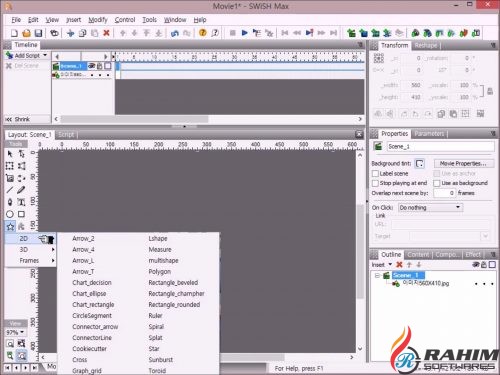Choose Spiral from the 2D shapes list
The image size is (500, 375).
[x=156, y=327]
